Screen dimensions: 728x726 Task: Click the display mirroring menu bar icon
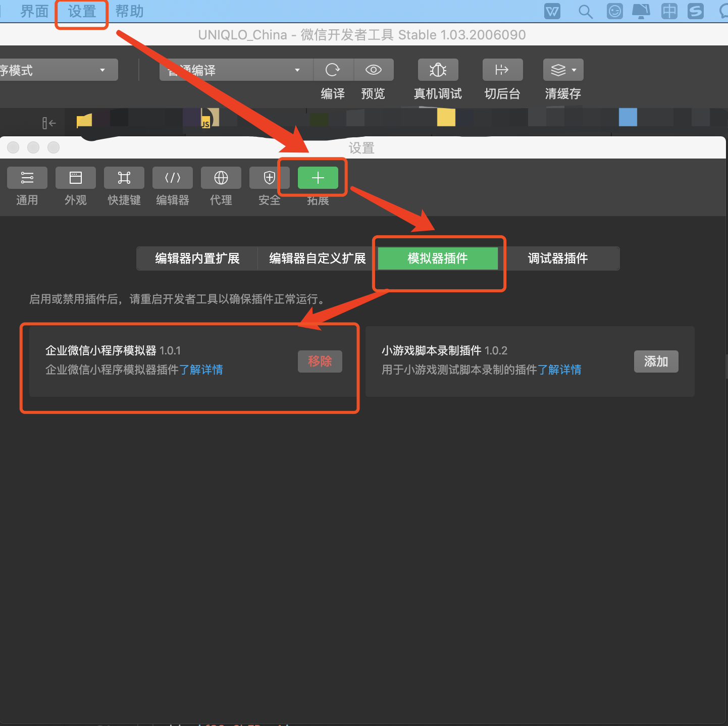(x=641, y=11)
